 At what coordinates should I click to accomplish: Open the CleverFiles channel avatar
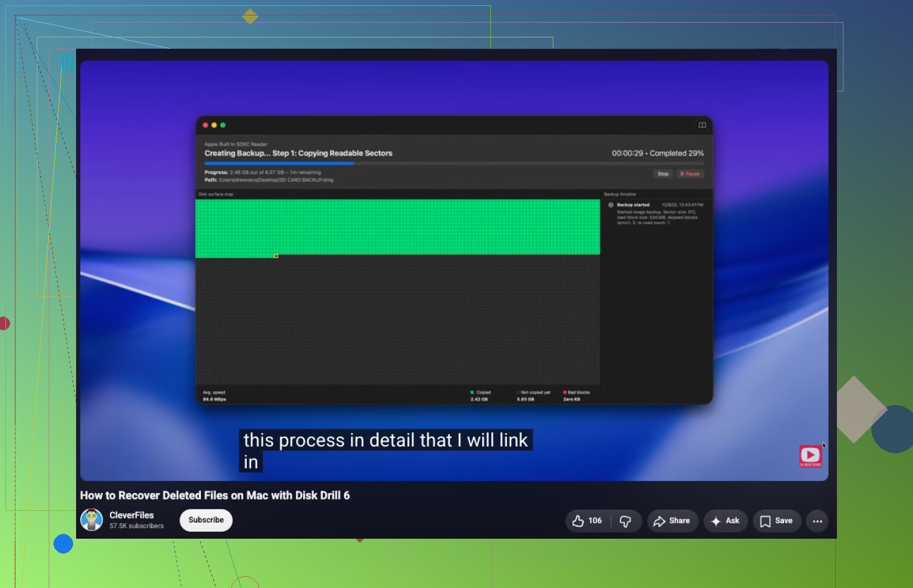[92, 520]
